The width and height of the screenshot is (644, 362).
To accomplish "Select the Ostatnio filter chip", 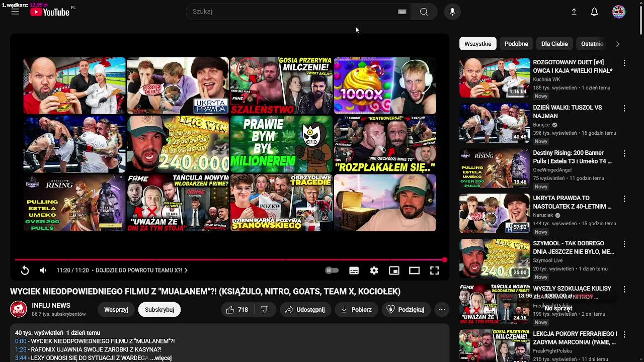I will [x=592, y=44].
